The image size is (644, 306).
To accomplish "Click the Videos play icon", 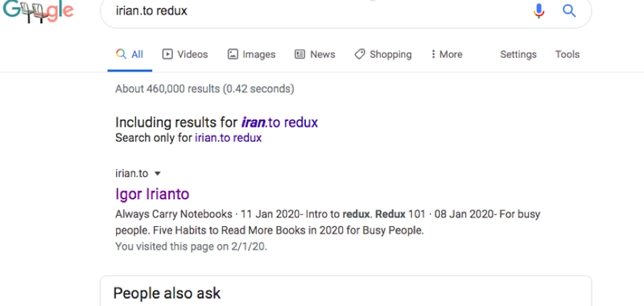I will [x=167, y=54].
